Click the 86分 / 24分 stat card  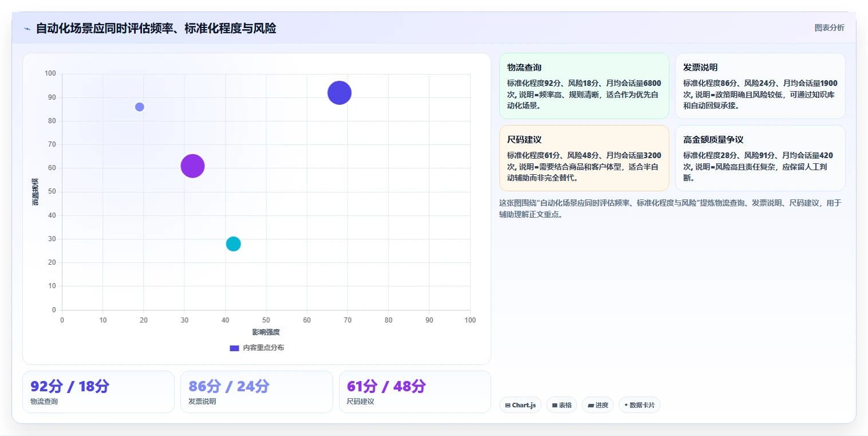[257, 392]
